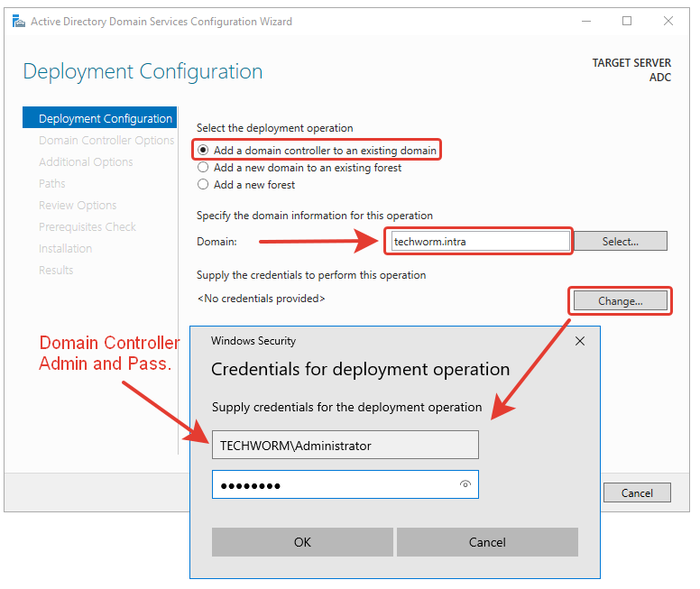Select the 'Add a new forest' option
Image resolution: width=700 pixels, height=589 pixels.
(x=204, y=184)
